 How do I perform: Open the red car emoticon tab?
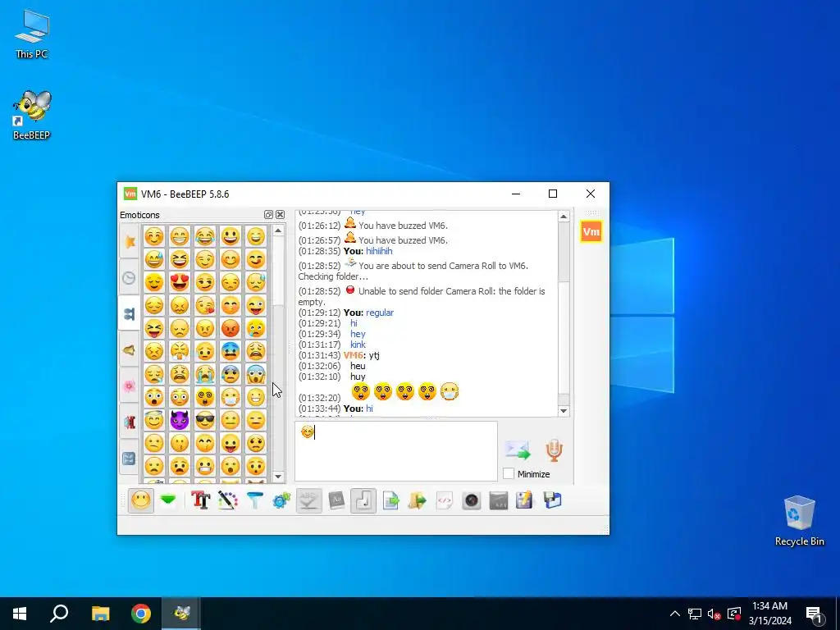coord(129,422)
